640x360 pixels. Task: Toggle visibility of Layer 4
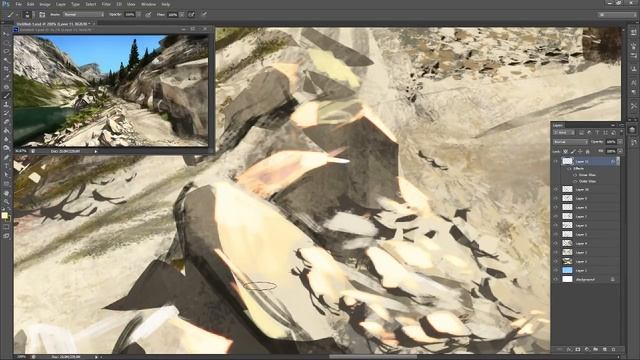pyautogui.click(x=556, y=243)
